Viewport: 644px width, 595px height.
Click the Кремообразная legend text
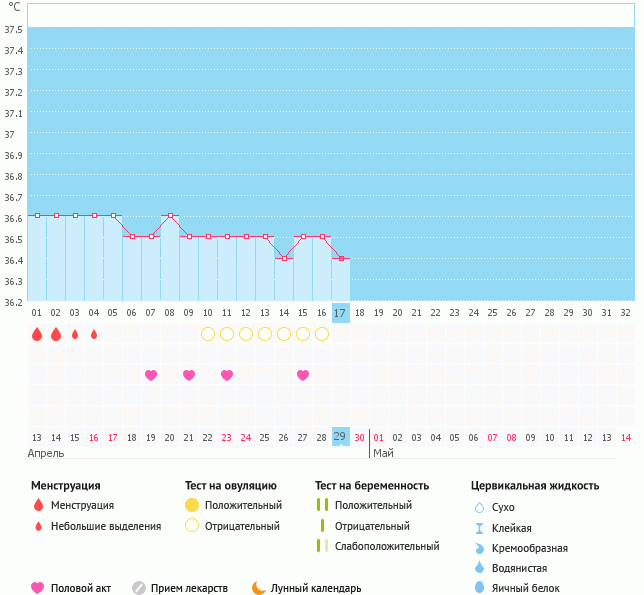point(530,549)
